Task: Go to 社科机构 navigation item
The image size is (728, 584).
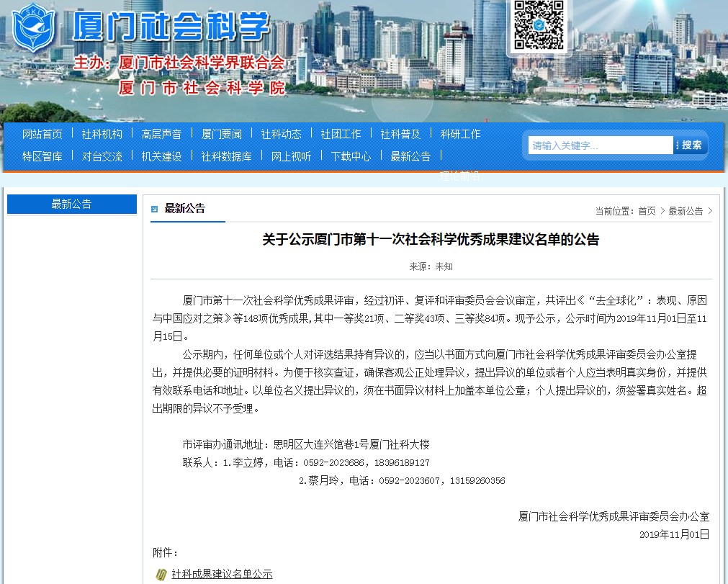Action: 102,134
